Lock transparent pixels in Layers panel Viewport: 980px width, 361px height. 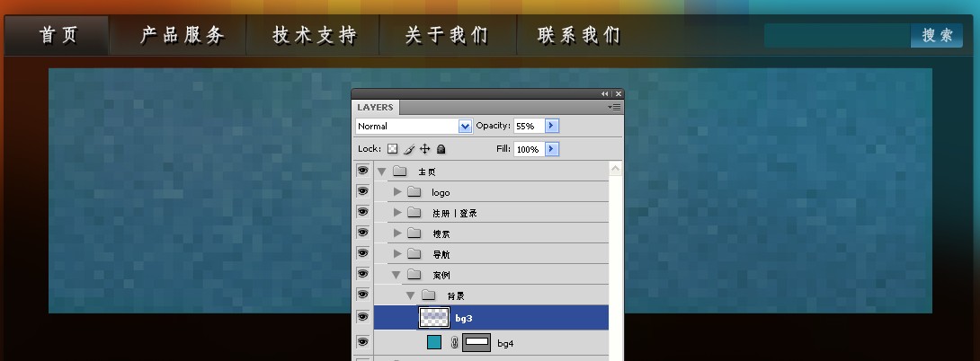tap(393, 149)
